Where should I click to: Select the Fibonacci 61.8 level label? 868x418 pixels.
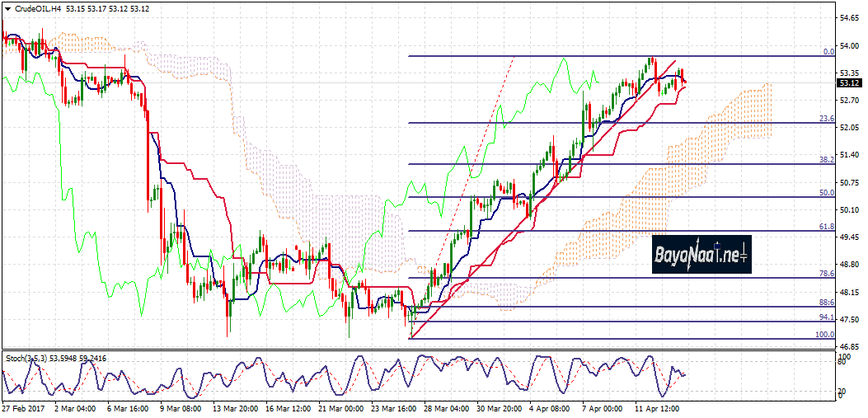tap(827, 226)
